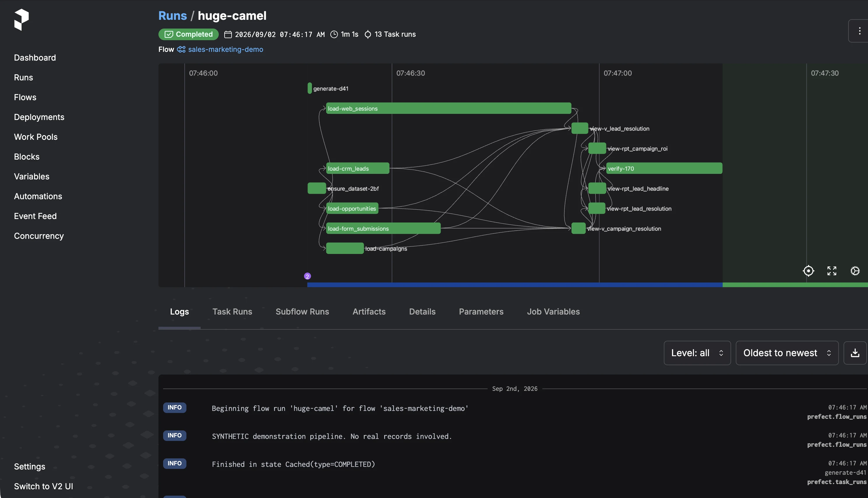Select the load-crm_leads task bar

click(357, 168)
